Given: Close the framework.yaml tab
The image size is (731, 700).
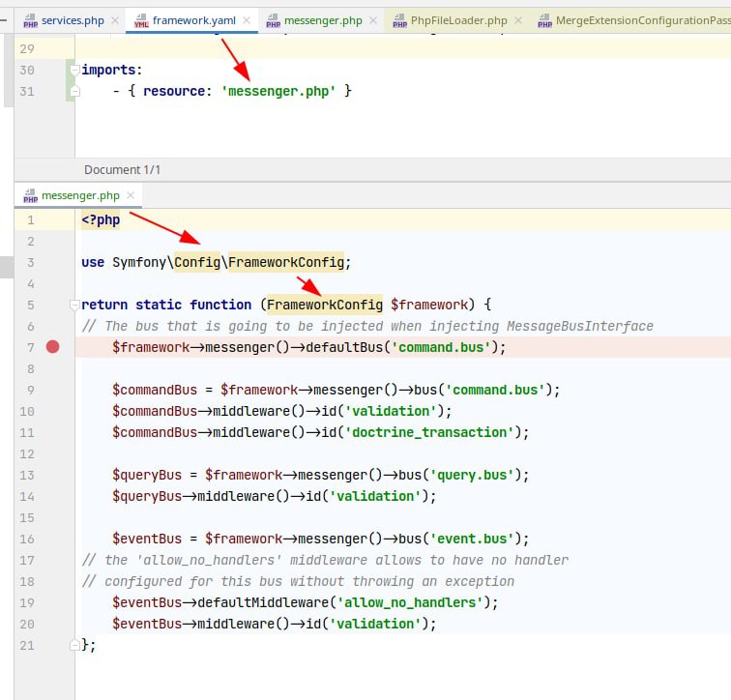Looking at the screenshot, I should pyautogui.click(x=247, y=20).
